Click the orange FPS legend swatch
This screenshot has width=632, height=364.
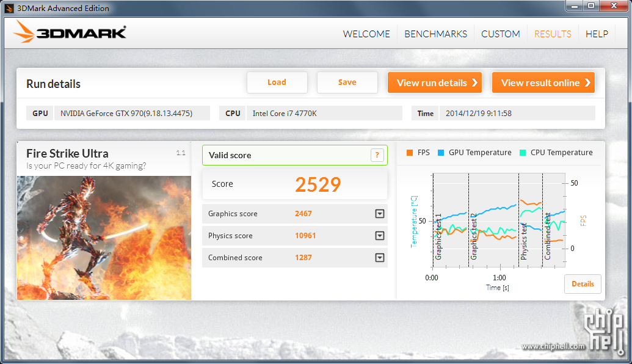coord(410,153)
